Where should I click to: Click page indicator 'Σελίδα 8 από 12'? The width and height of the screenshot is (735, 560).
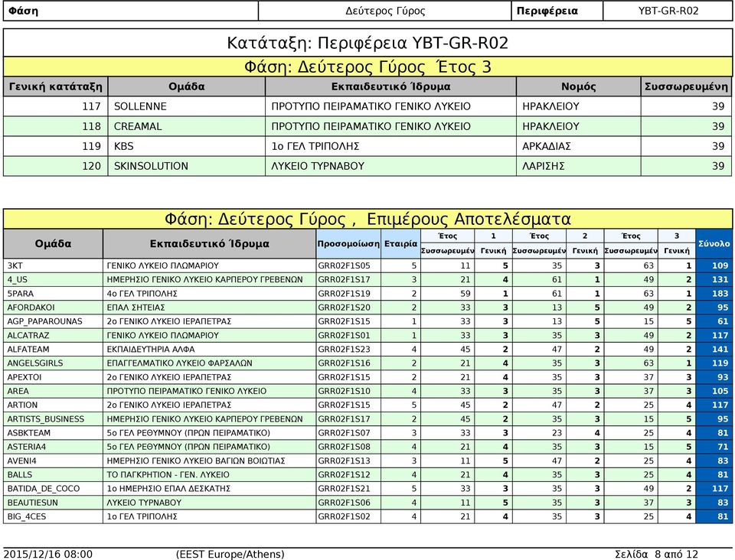point(656,555)
